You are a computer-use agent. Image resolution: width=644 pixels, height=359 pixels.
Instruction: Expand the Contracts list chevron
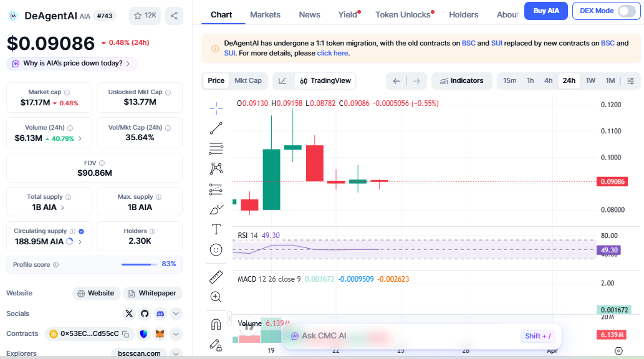click(x=176, y=334)
